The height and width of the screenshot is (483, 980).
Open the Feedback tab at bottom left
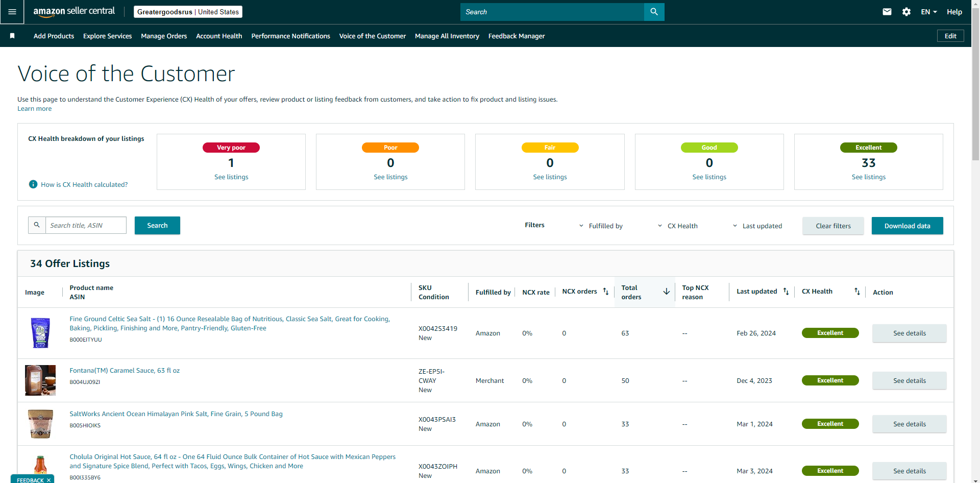click(30, 480)
